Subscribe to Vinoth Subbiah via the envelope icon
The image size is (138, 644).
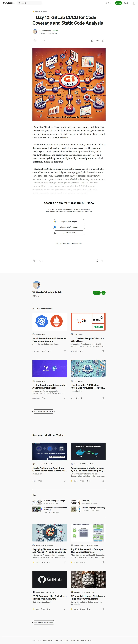tap(104, 293)
